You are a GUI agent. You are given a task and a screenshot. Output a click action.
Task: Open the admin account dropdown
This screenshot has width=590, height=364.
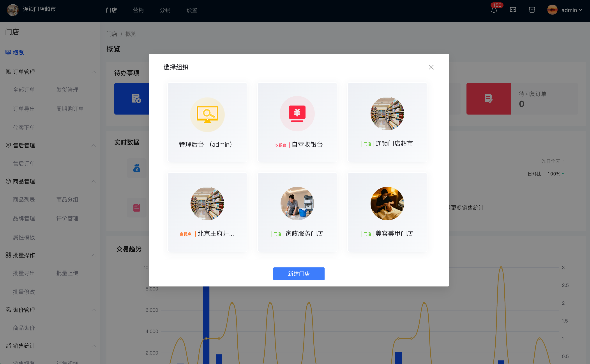click(572, 10)
